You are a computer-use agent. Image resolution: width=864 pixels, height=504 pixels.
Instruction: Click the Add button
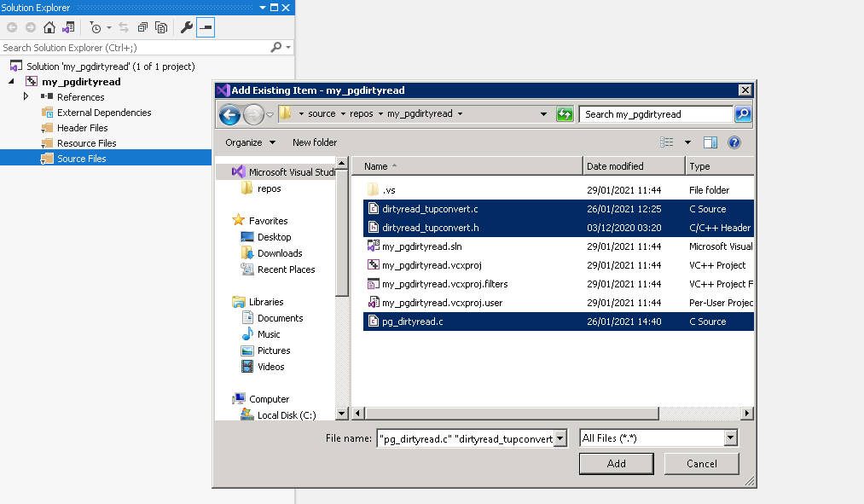click(616, 463)
